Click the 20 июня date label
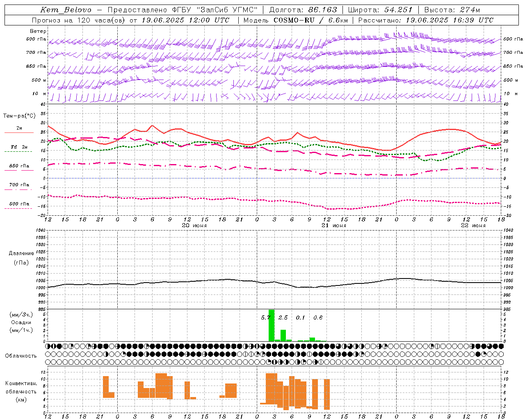 click(x=194, y=226)
